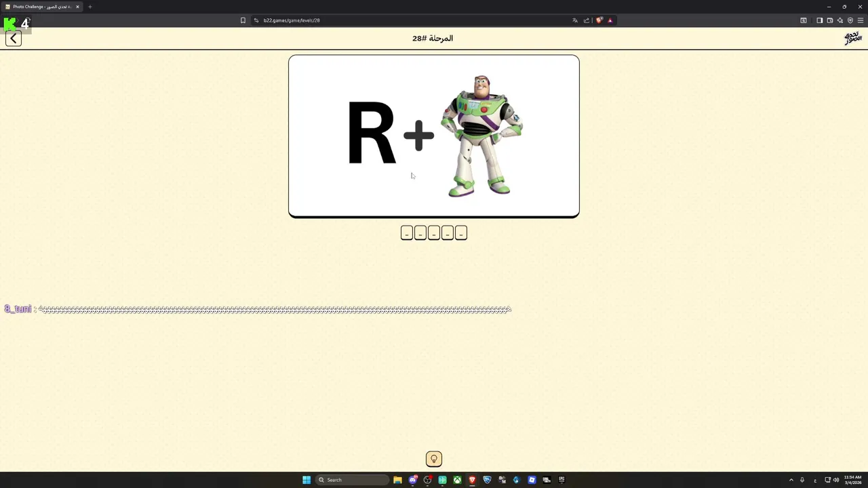The height and width of the screenshot is (488, 868).
Task: Select the first answer letter box
Action: [407, 233]
